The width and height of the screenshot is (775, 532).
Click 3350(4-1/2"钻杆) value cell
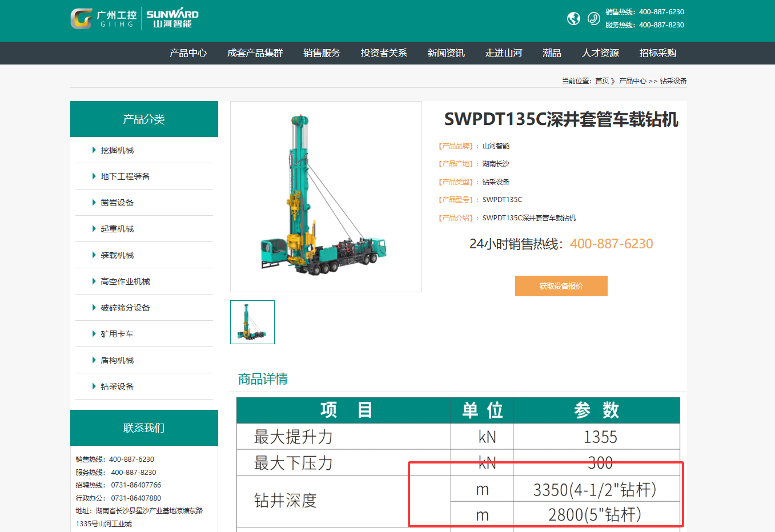click(x=597, y=489)
